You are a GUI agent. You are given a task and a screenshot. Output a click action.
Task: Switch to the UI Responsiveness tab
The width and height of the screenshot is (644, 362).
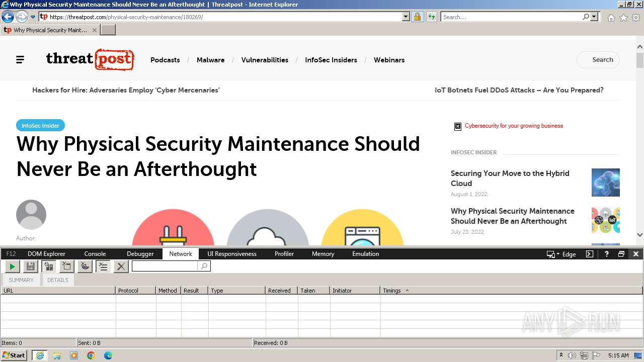(232, 254)
